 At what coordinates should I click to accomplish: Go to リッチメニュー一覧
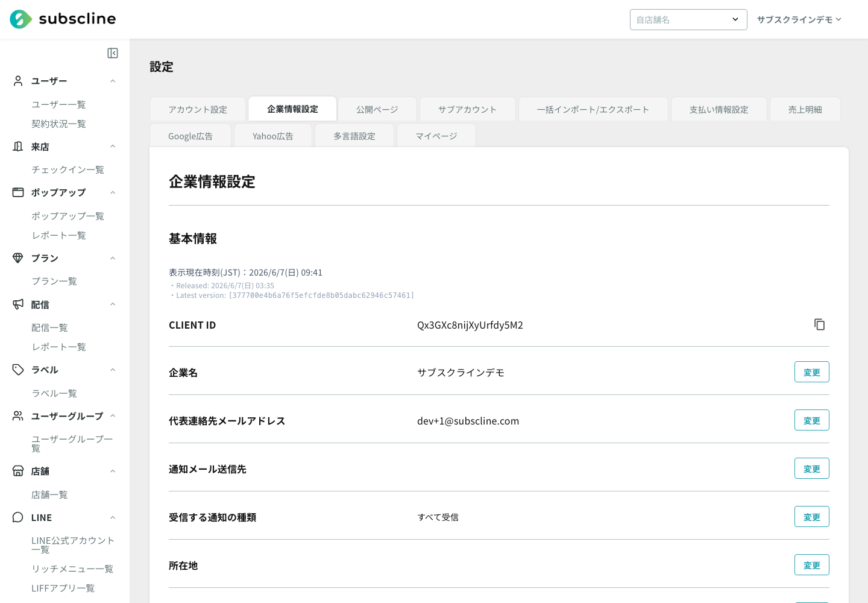72,569
